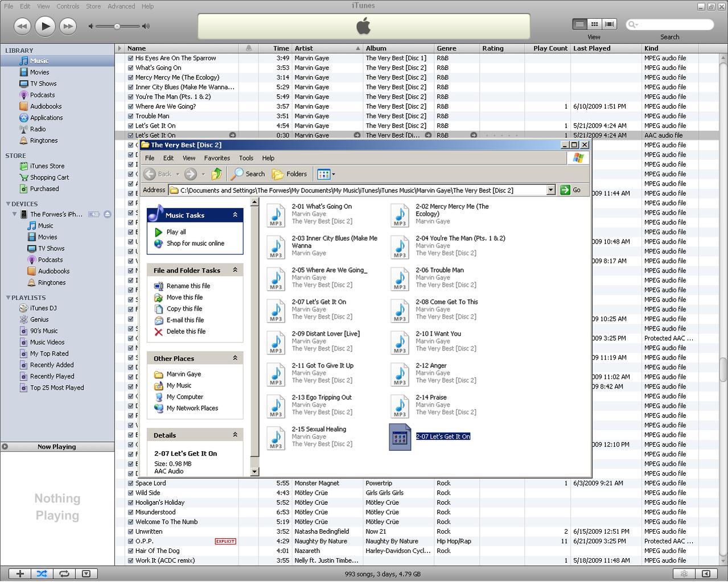
Task: Uncheck the What's Going On song checkbox
Action: point(131,68)
